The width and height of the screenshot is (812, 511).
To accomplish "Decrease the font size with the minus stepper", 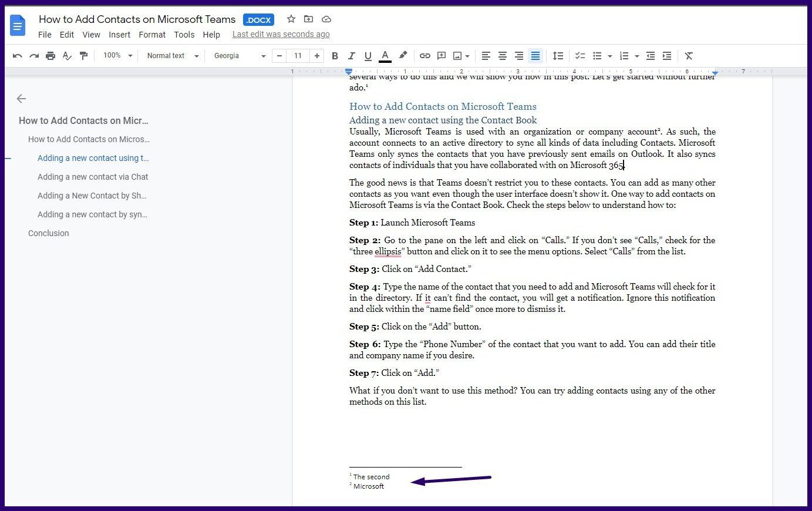I will pyautogui.click(x=279, y=56).
